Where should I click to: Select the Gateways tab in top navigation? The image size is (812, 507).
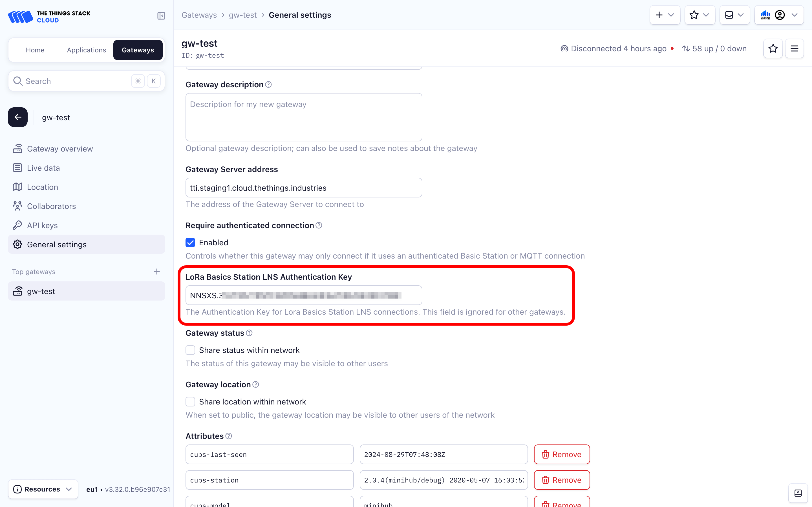click(x=137, y=50)
